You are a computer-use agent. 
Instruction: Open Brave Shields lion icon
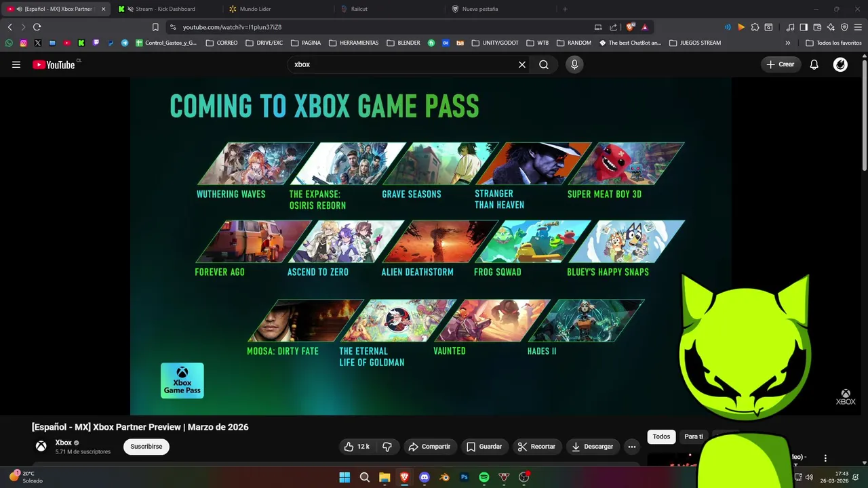coord(630,27)
